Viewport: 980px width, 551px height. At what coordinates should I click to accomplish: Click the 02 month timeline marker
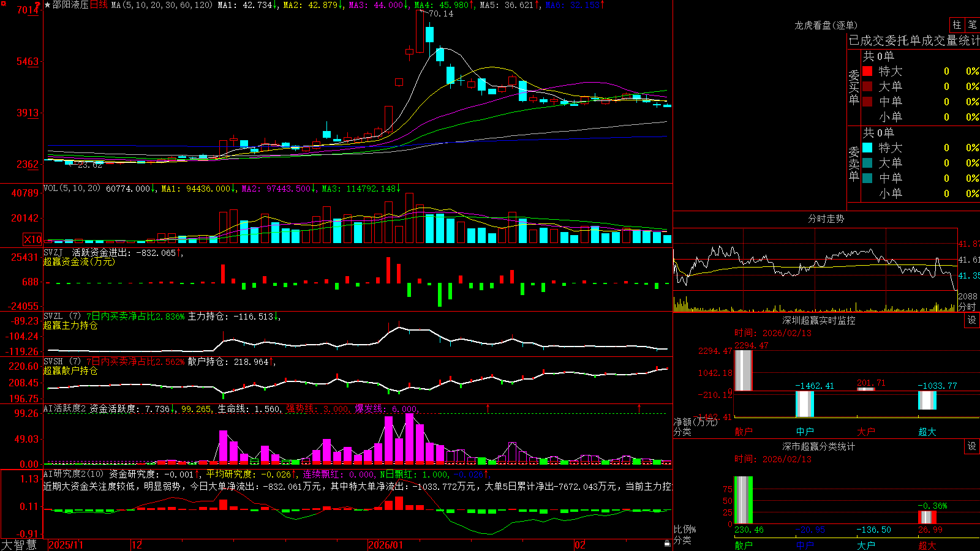[x=580, y=544]
